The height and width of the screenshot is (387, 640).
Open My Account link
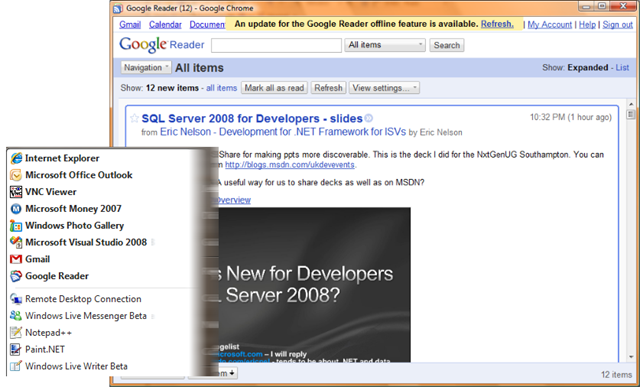(x=549, y=24)
